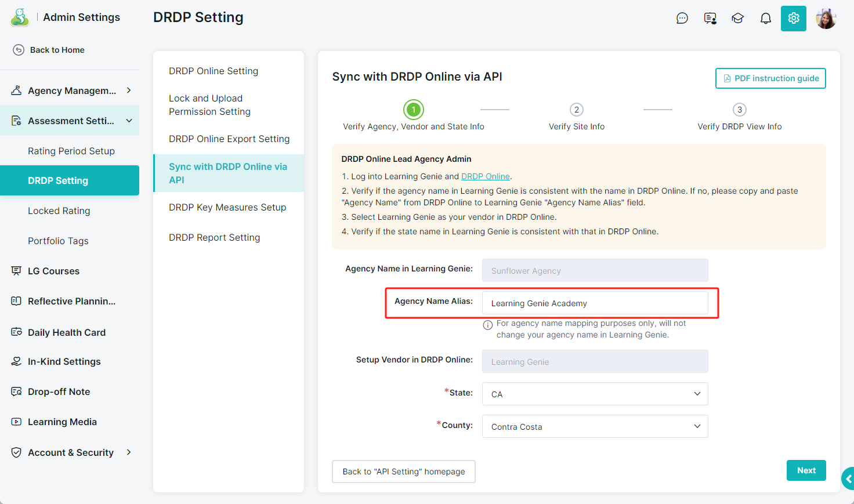The height and width of the screenshot is (504, 854).
Task: Open Lock and Upload Permission Setting
Action: [x=210, y=105]
